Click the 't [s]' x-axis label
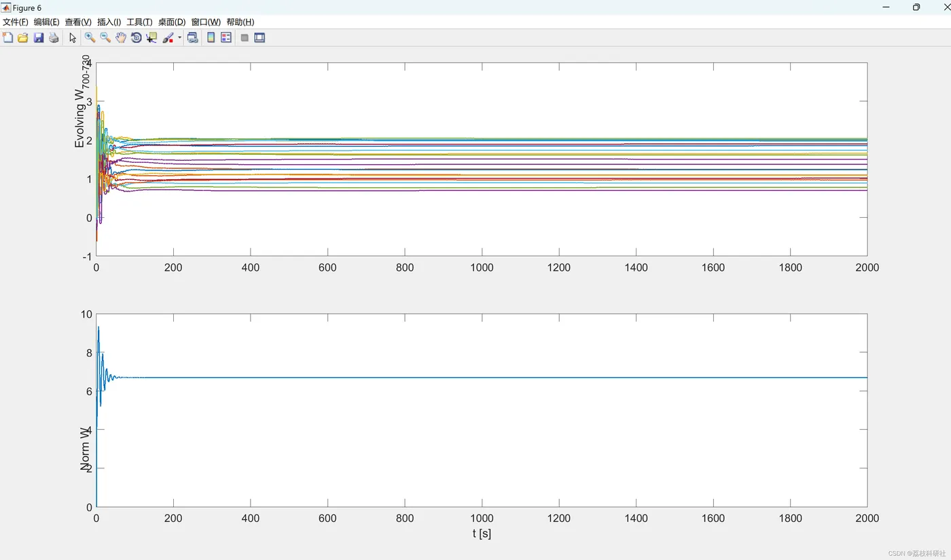Viewport: 951px width, 560px height. coord(482,534)
